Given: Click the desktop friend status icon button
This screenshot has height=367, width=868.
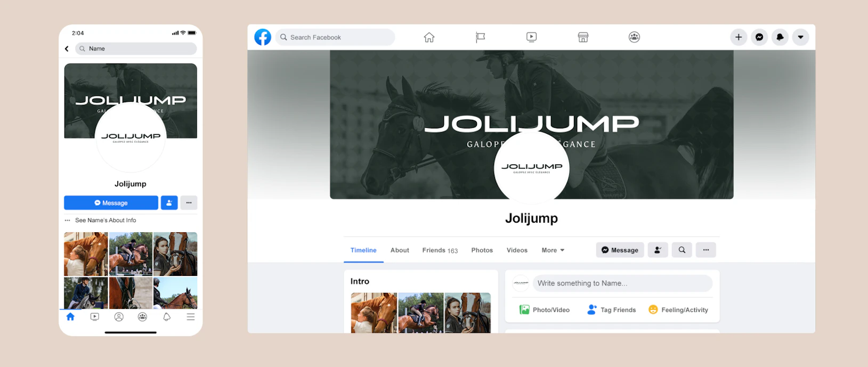Looking at the screenshot, I should click(x=658, y=250).
